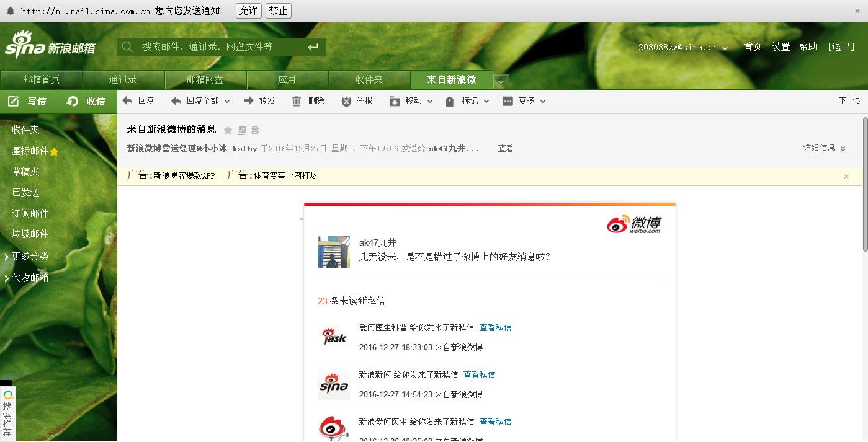Viewport: 868px width, 442px height.
Task: Open 查看私信 for 爱问医生科普
Action: point(495,327)
